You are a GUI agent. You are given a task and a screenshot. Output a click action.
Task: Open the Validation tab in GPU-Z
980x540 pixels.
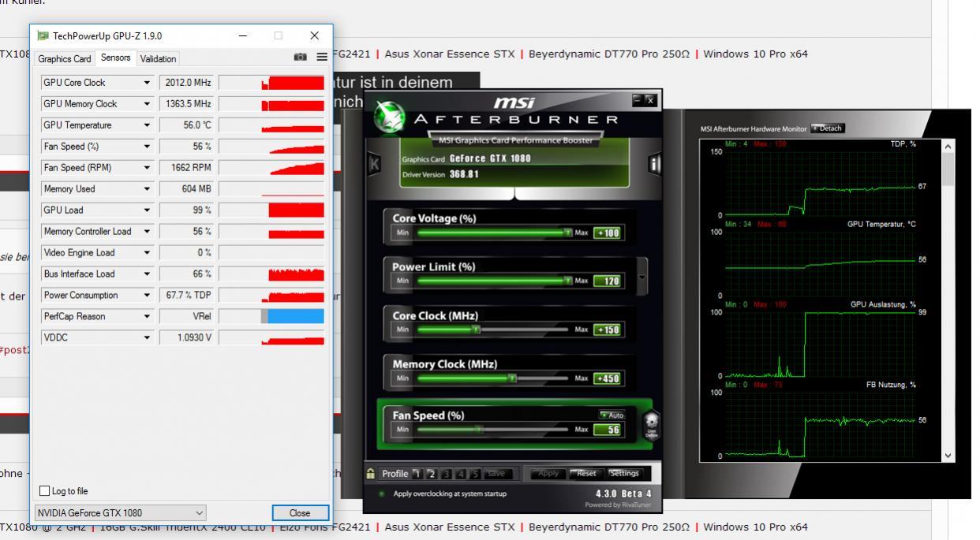(158, 58)
